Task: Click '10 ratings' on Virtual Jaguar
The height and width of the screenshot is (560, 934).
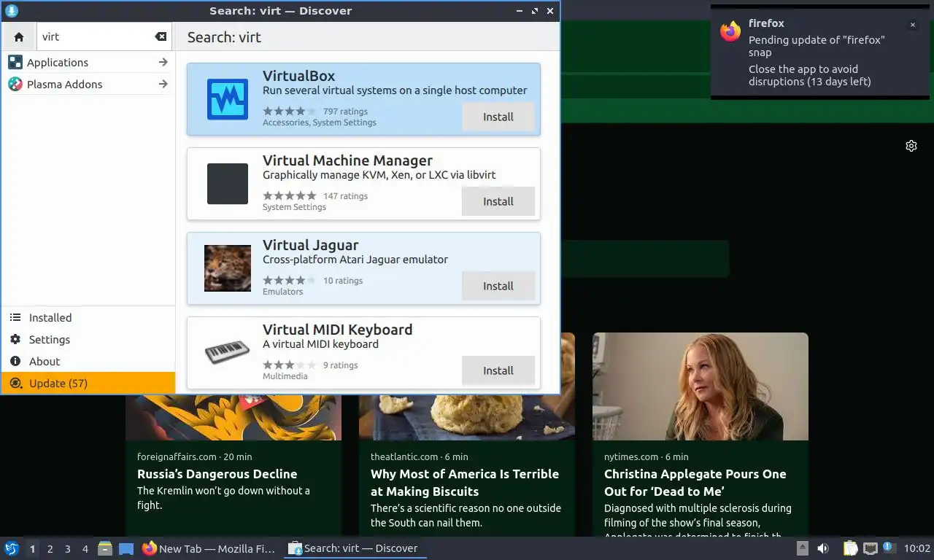Action: pyautogui.click(x=343, y=281)
